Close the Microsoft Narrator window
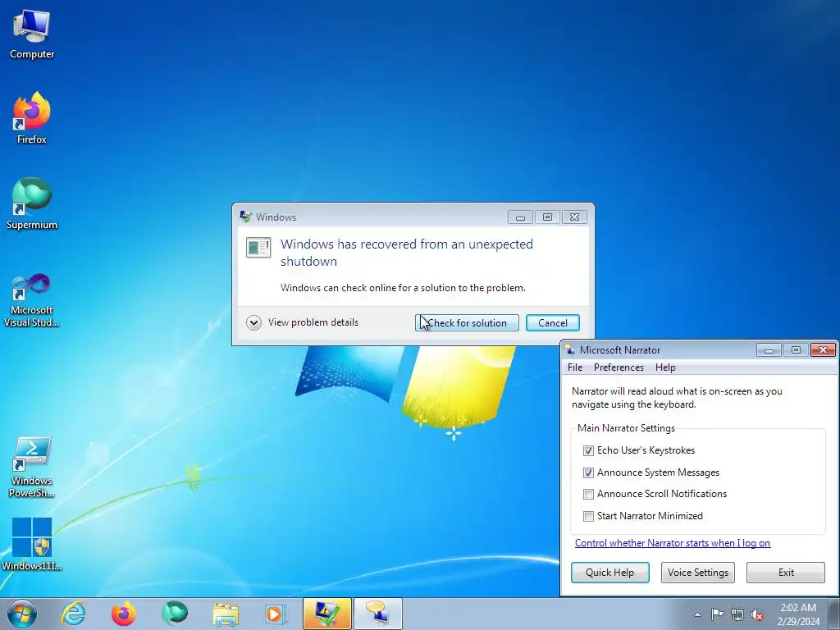Screen dimensions: 840x630 tap(824, 350)
